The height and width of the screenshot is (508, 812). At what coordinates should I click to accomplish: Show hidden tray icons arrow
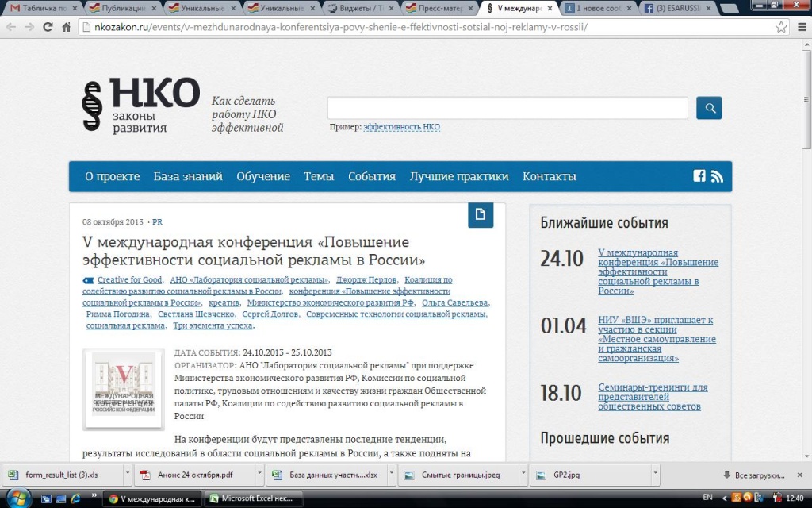click(x=724, y=498)
